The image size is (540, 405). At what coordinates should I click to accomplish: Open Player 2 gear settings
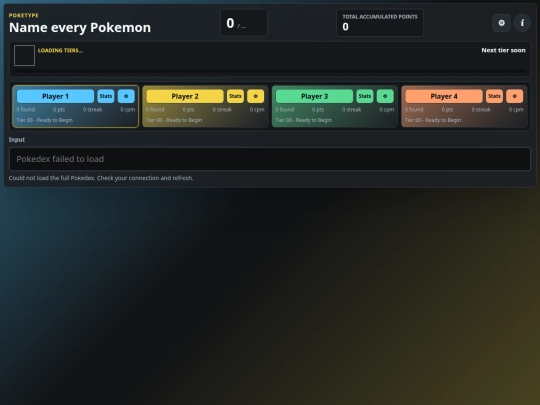click(256, 96)
